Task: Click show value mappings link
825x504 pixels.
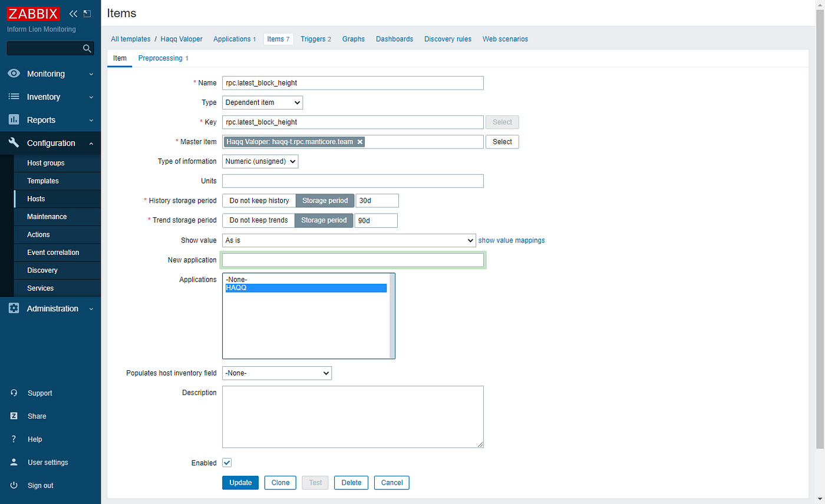Action: (511, 240)
